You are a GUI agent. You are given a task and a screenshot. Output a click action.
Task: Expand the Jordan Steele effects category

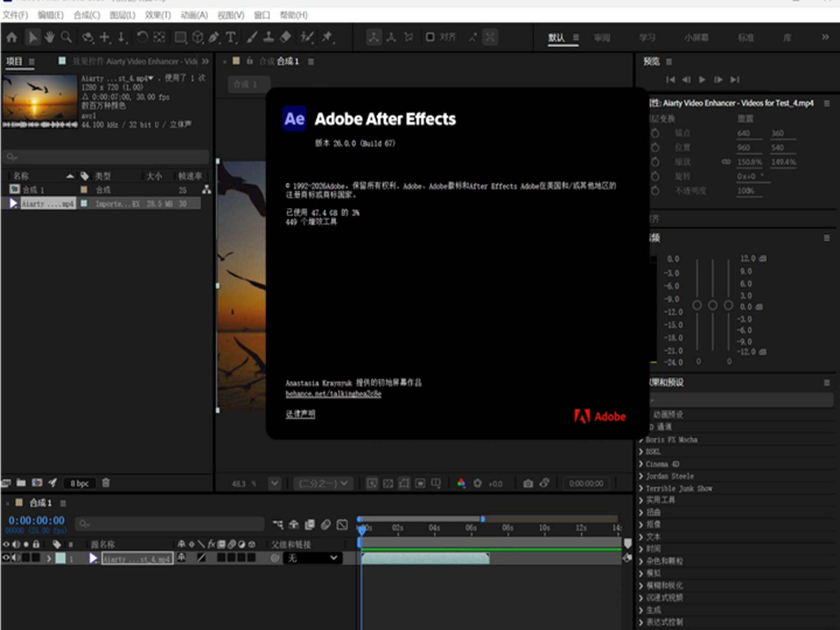(x=641, y=476)
